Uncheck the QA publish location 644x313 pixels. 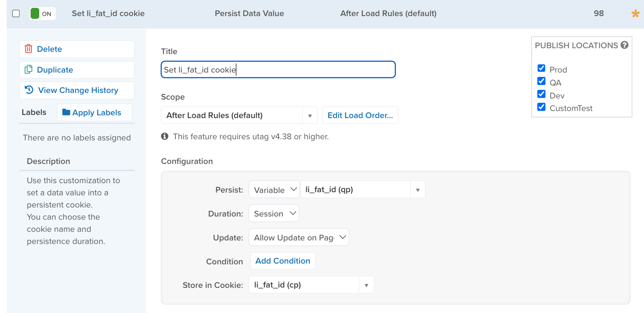(541, 81)
